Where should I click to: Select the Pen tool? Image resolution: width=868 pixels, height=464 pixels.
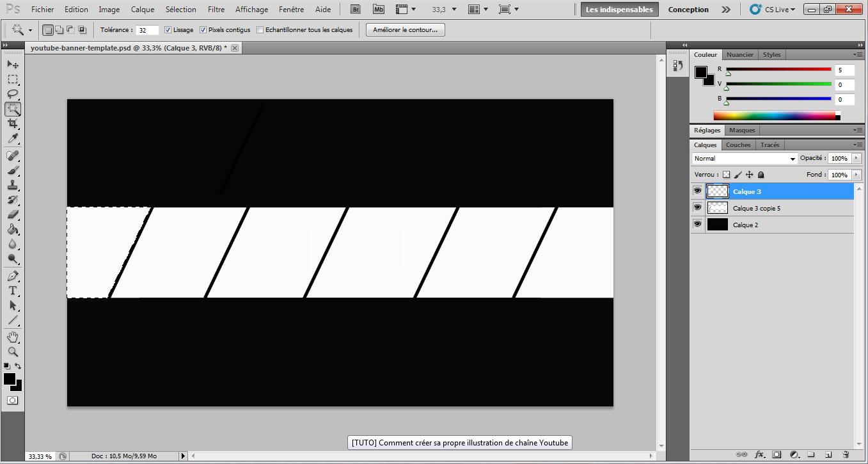pyautogui.click(x=13, y=276)
